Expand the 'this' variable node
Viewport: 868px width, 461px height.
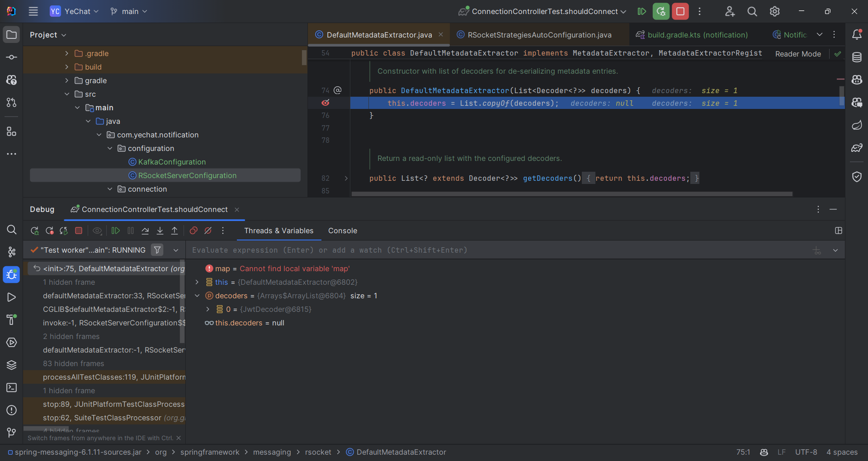tap(197, 282)
